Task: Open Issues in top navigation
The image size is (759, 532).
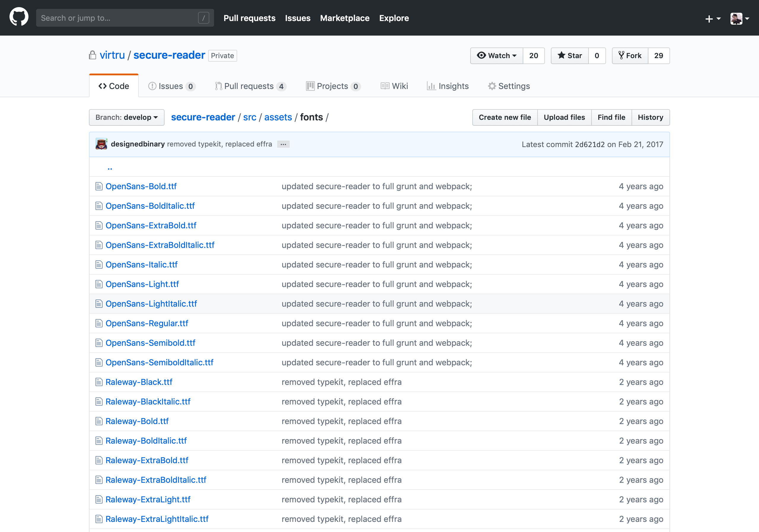Action: pos(297,18)
